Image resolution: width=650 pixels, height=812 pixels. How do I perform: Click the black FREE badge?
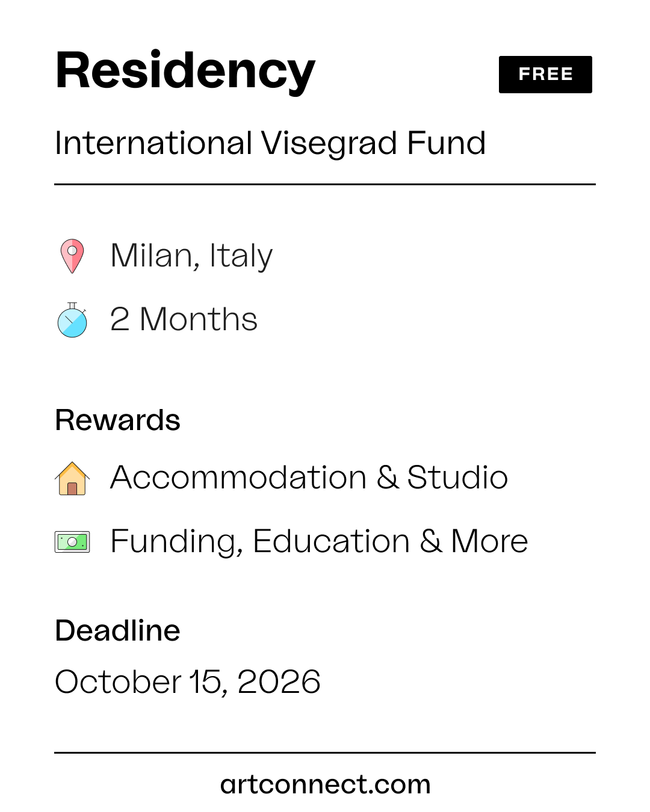tap(545, 75)
